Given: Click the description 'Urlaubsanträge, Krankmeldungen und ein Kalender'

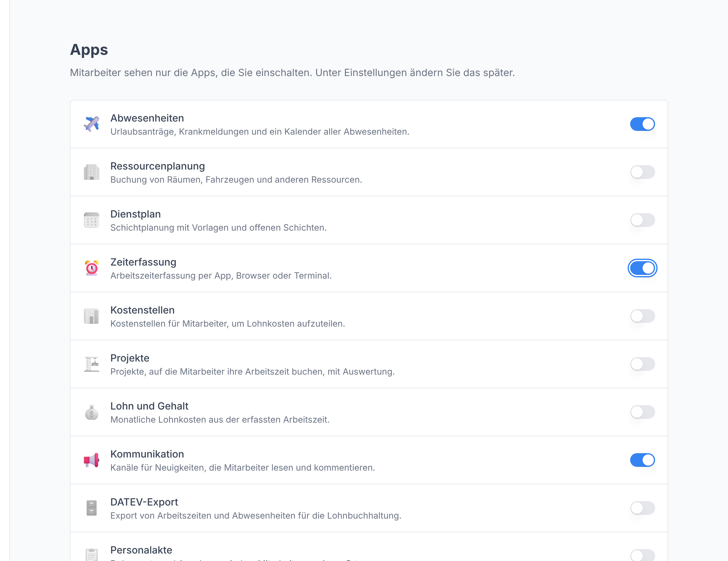Looking at the screenshot, I should pos(260,132).
